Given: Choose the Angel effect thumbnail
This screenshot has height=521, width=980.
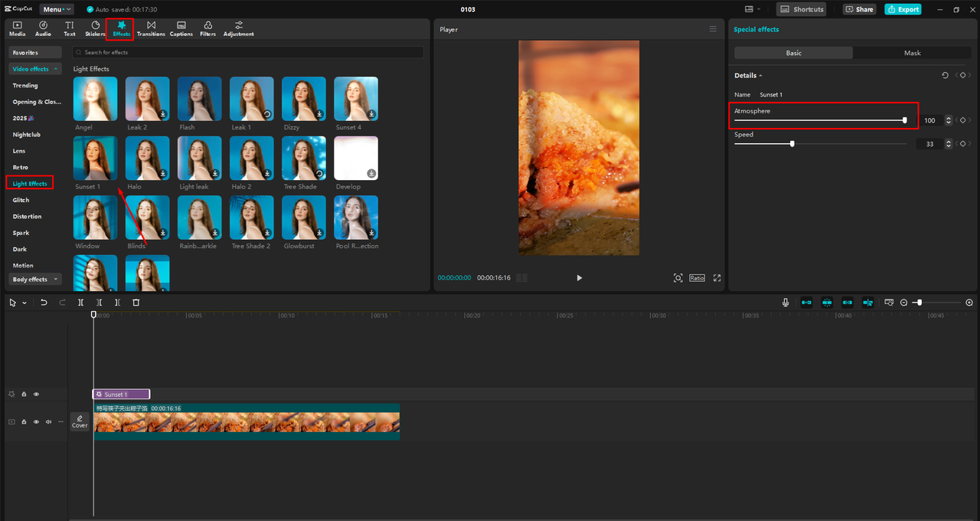Looking at the screenshot, I should (x=96, y=99).
